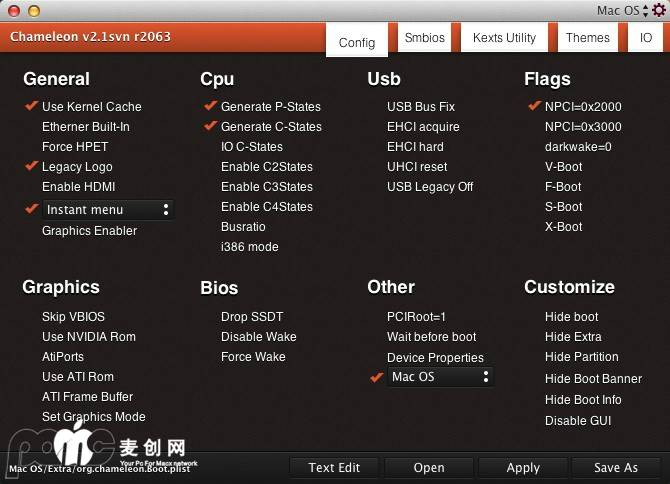Enable the Hide Boot Banner option
Screen dimensions: 670x484
pos(593,379)
